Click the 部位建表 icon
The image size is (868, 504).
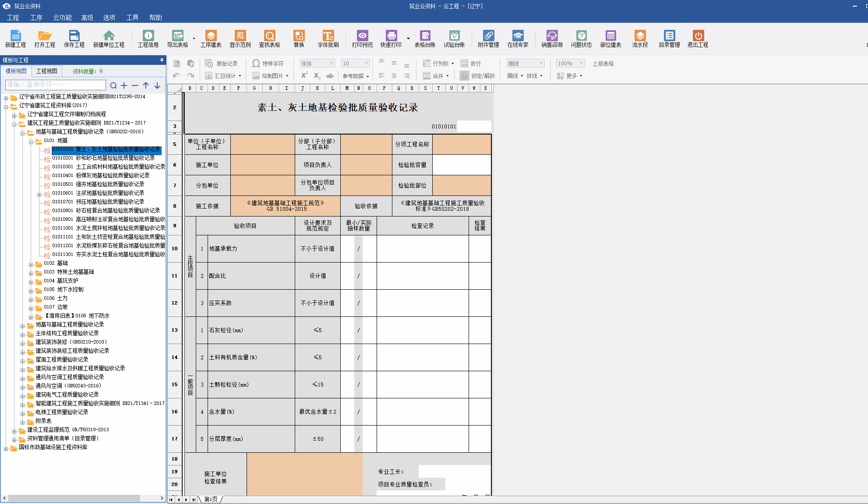(x=610, y=39)
